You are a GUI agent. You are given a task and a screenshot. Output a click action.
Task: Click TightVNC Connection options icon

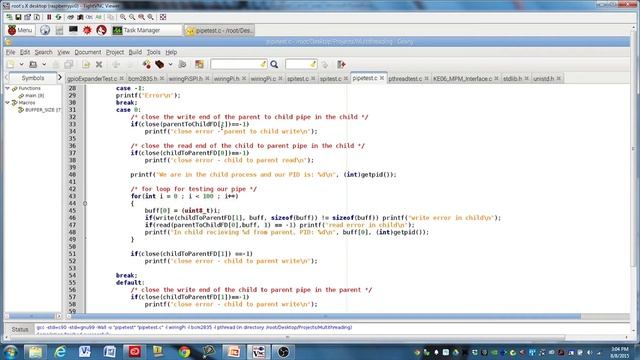[x=28, y=17]
